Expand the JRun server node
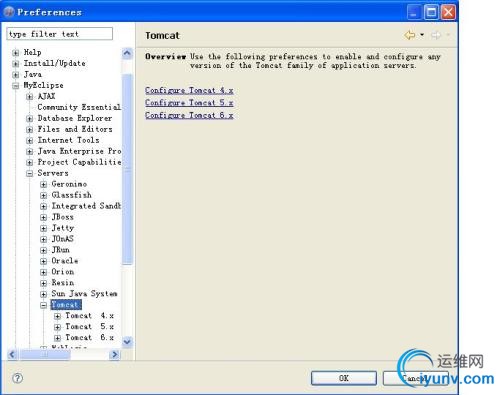This screenshot has width=500, height=395. click(x=43, y=250)
